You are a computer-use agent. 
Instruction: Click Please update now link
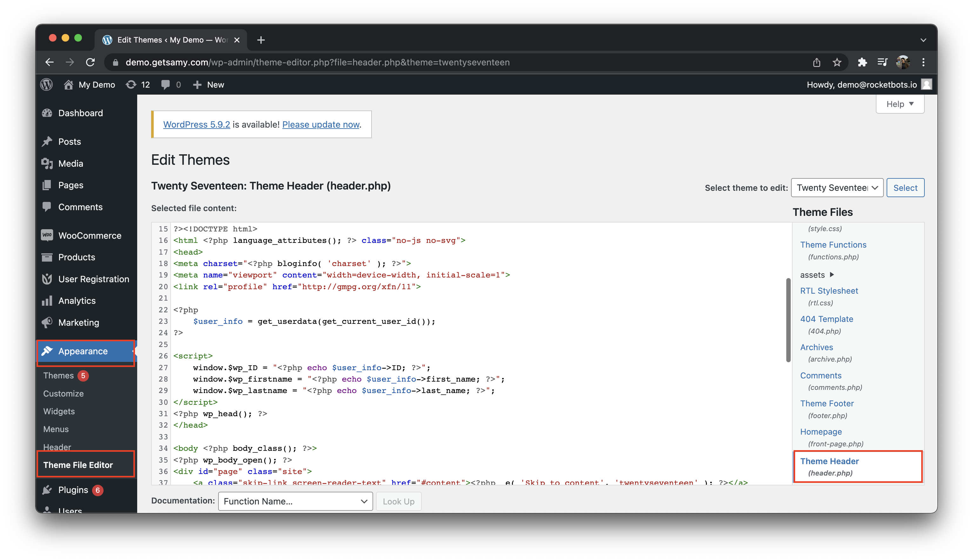(x=320, y=124)
